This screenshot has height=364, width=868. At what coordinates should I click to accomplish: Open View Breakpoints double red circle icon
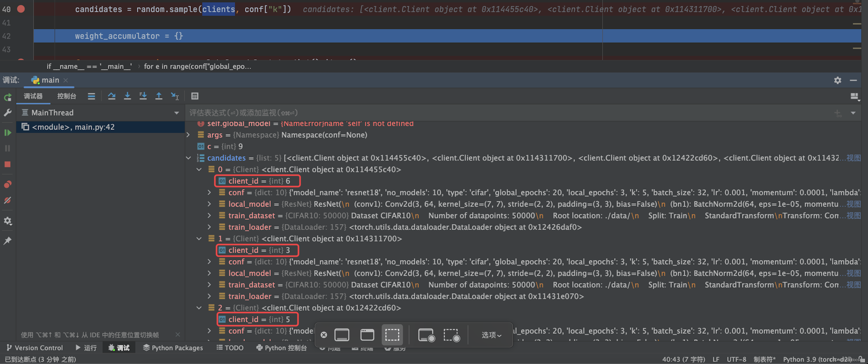click(x=7, y=184)
